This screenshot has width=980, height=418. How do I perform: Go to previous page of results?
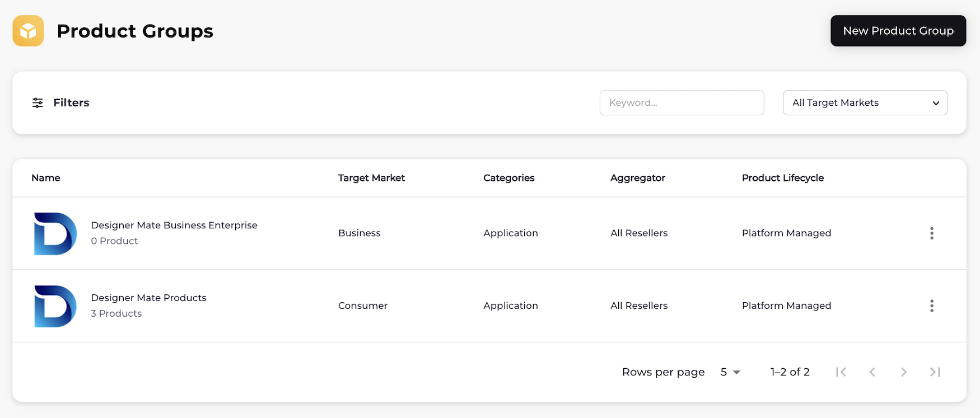[x=872, y=372]
